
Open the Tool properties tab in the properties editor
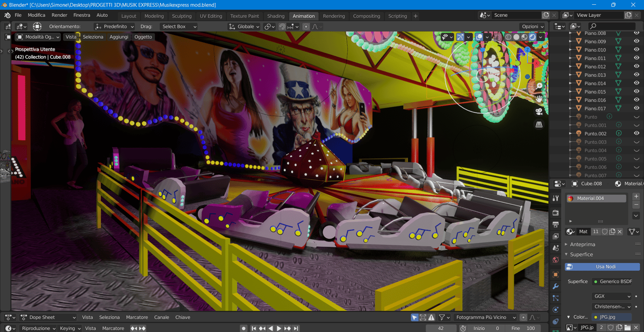pos(556,198)
